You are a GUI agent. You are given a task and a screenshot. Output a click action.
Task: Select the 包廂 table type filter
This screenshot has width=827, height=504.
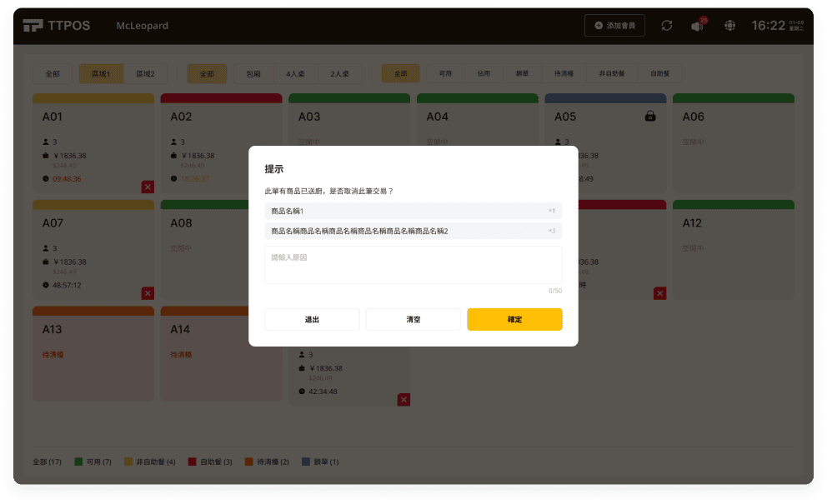(253, 74)
